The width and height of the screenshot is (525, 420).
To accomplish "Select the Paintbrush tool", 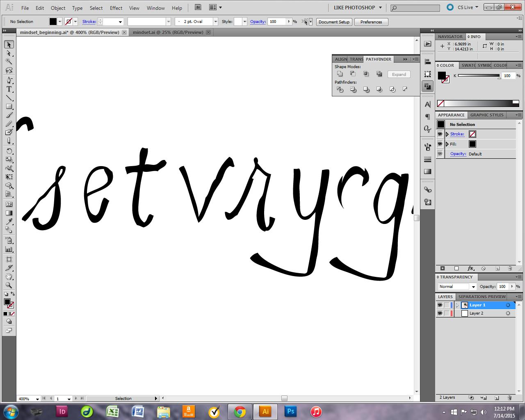I will (9, 115).
